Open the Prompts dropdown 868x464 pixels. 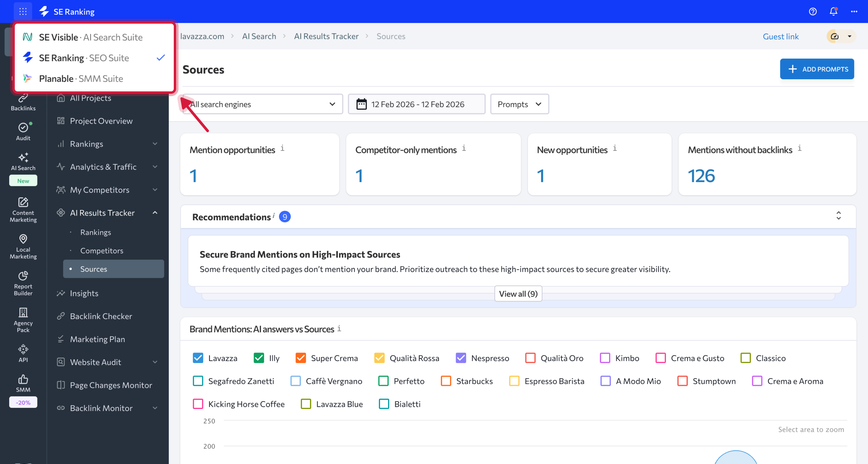pyautogui.click(x=519, y=104)
